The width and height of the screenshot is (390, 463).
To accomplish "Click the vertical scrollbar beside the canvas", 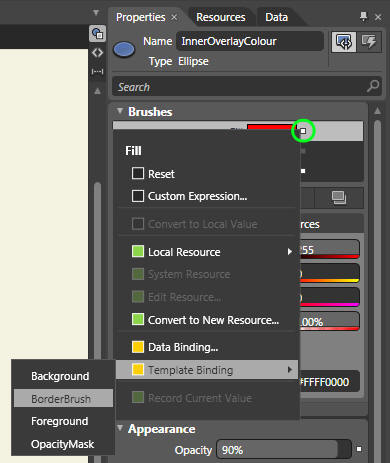I will [97, 270].
